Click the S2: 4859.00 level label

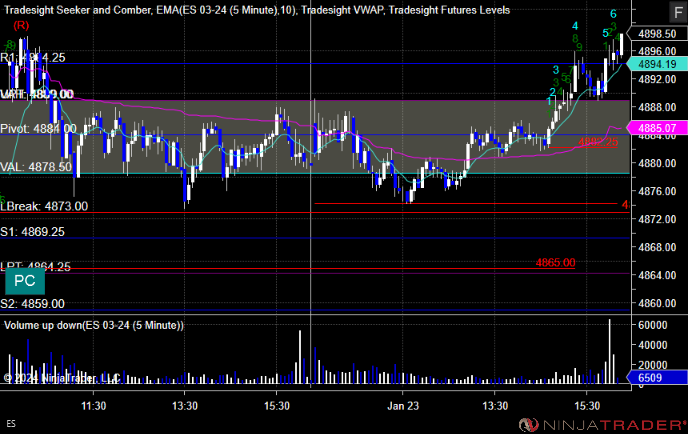tap(32, 304)
